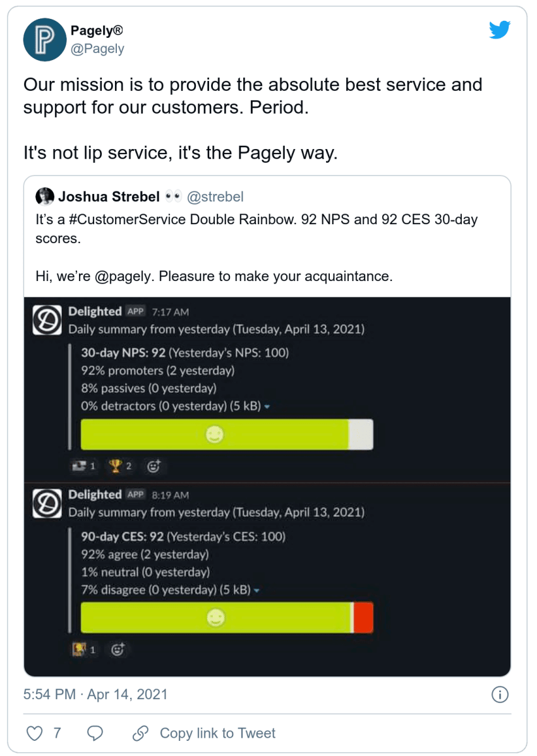The width and height of the screenshot is (537, 756).
Task: Click the Delighted app logo at 7:17 AM
Action: click(47, 320)
